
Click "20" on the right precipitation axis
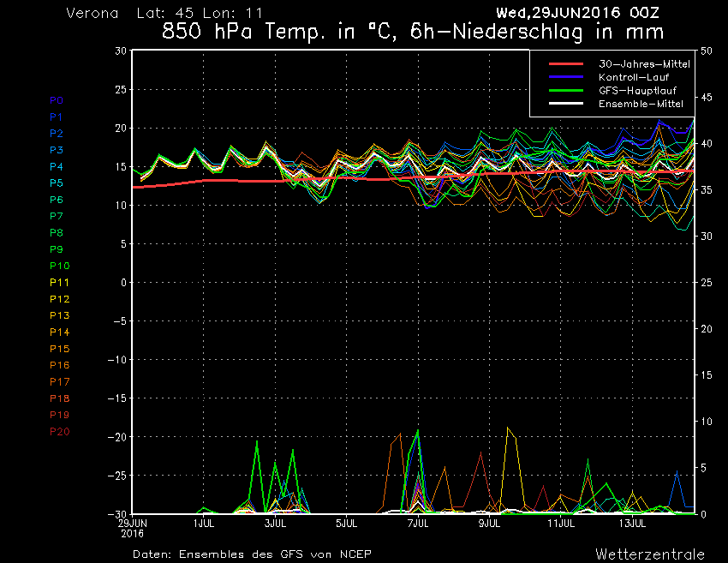(x=707, y=329)
